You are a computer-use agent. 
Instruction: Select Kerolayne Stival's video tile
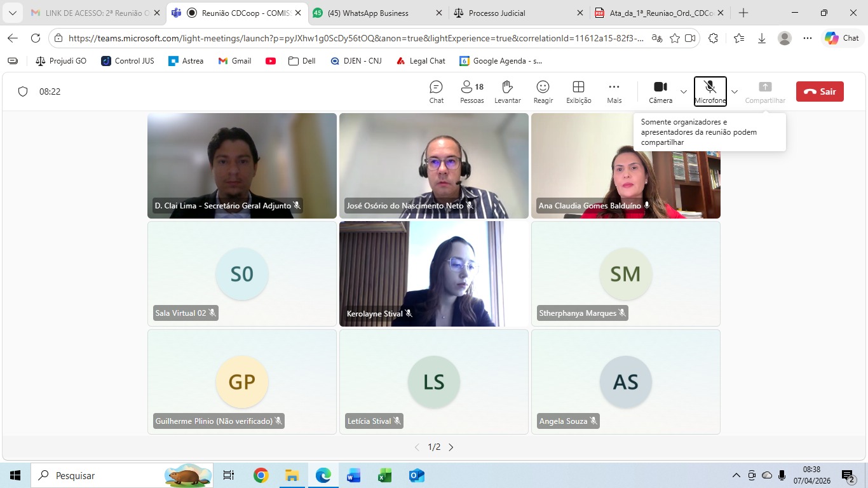434,273
